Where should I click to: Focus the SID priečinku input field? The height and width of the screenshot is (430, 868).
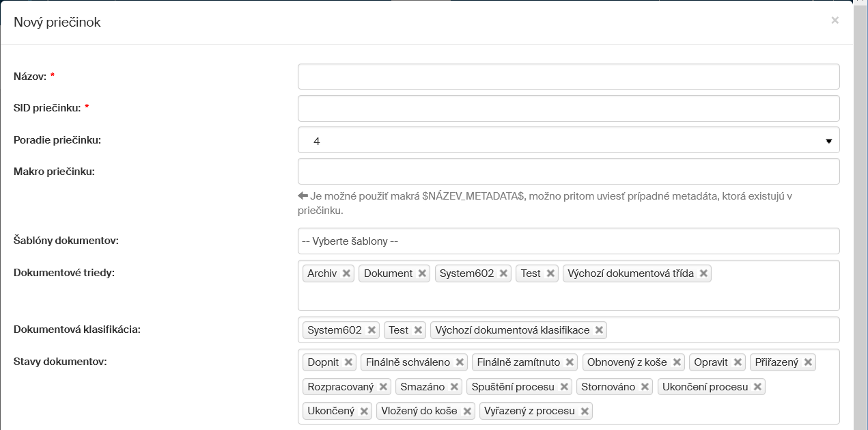[568, 108]
